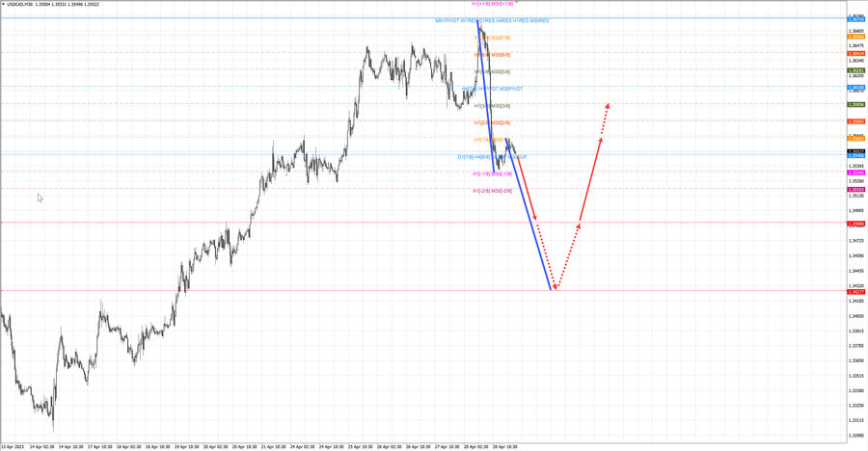Click the 27 Apr 10:30 time label
868x451 pixels.
447,446
